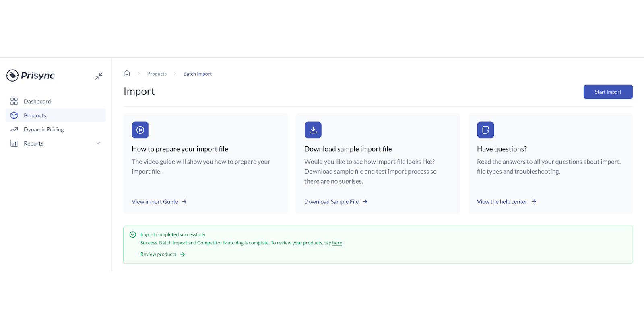Click the Prisync logo
The image size is (644, 328).
31,75
